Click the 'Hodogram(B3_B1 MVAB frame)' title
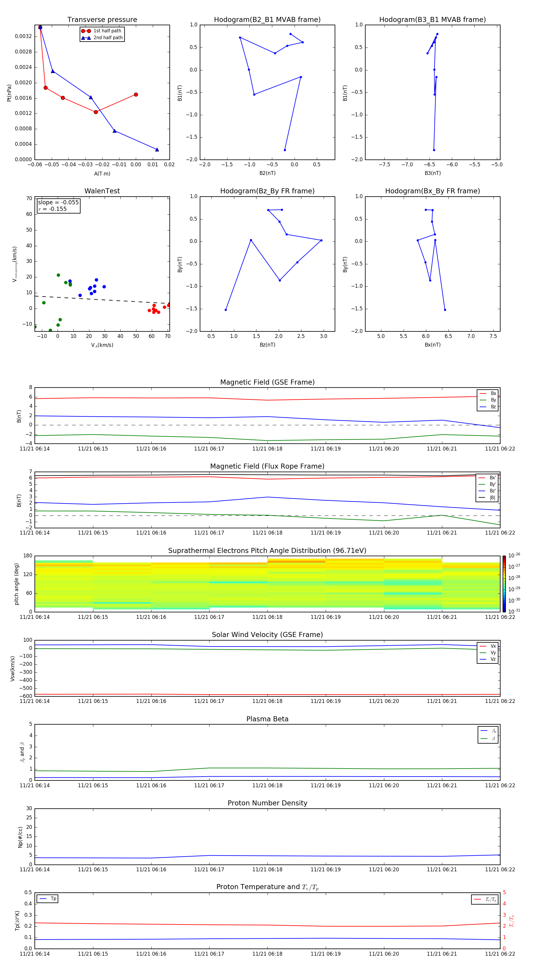Viewport: 535px width, 980px height. 432,19
